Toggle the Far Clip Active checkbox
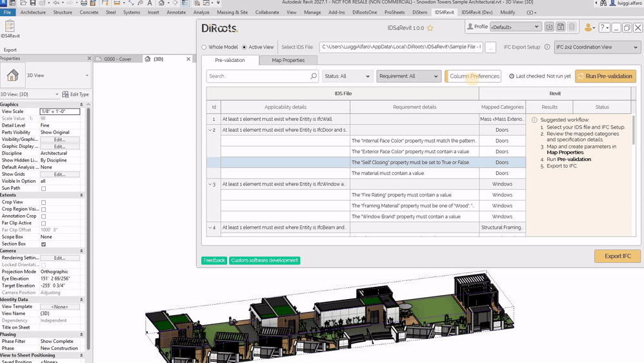This screenshot has height=363, width=644. (43, 223)
